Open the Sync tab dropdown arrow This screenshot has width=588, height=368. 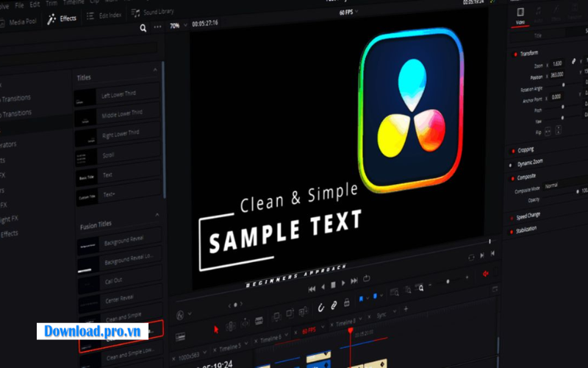pos(395,311)
